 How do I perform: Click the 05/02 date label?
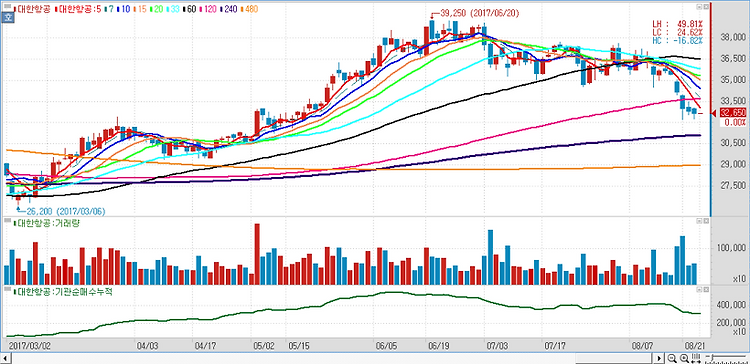pos(264,345)
